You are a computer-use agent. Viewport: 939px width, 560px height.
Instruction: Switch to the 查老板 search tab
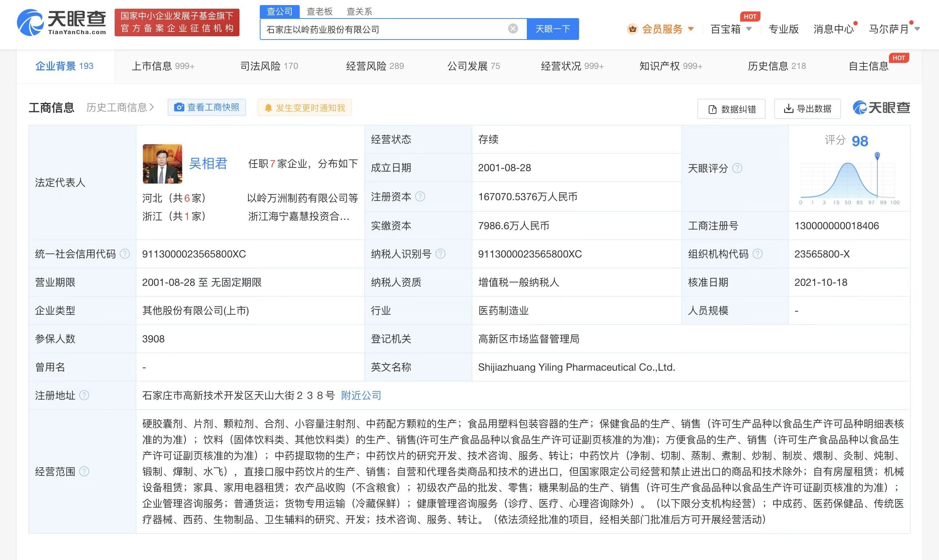tap(319, 11)
